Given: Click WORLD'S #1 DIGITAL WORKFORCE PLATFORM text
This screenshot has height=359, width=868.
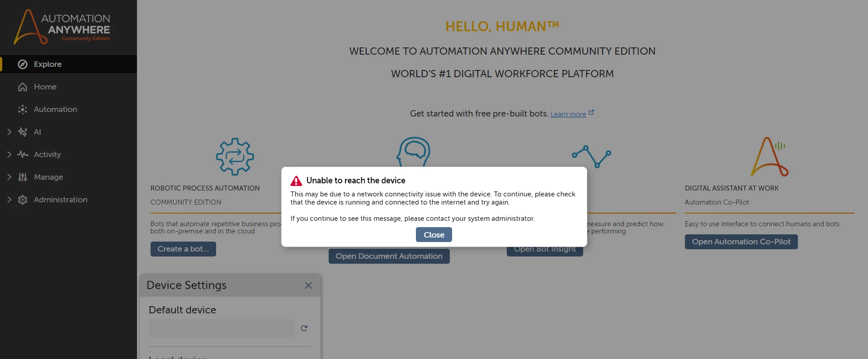Looking at the screenshot, I should click(x=502, y=74).
